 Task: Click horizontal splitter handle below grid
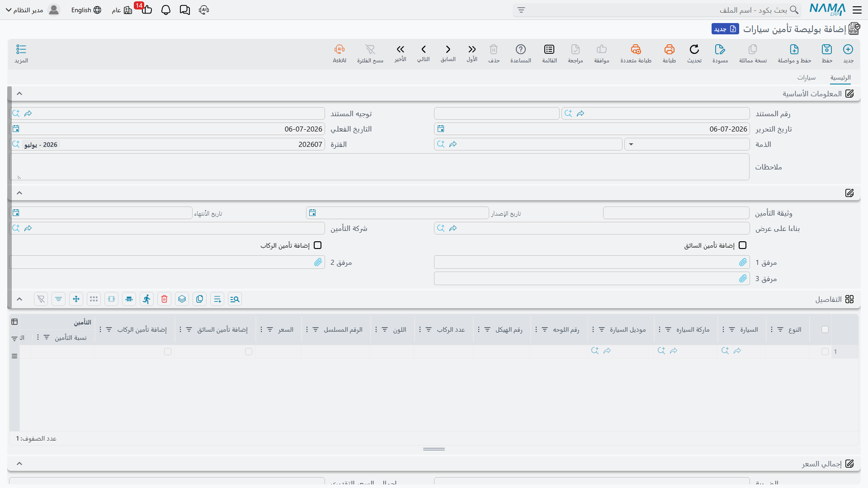434,449
